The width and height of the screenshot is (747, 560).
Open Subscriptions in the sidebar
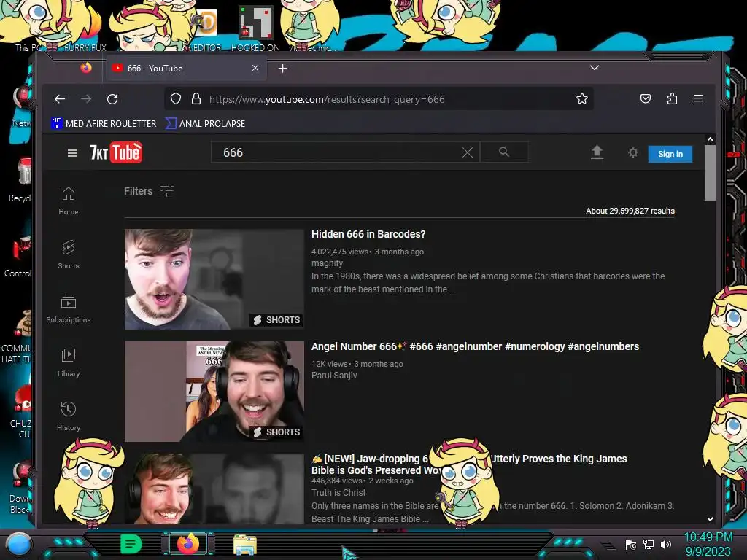68,309
